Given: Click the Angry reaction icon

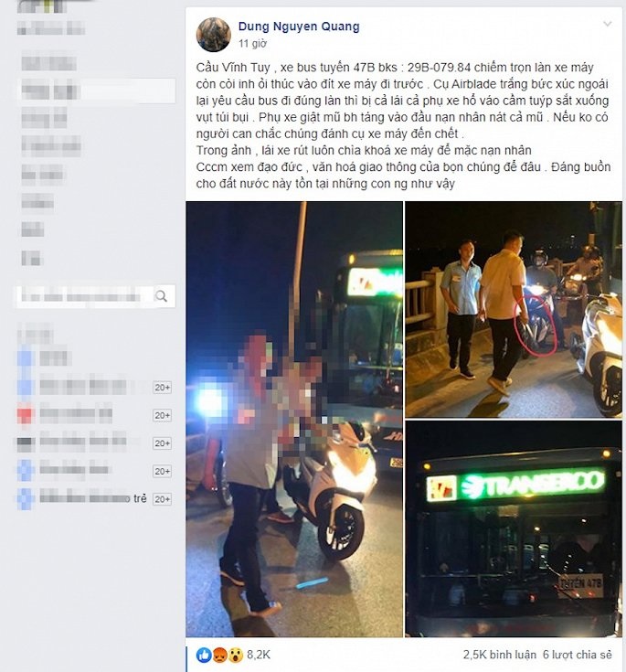Looking at the screenshot, I should (x=219, y=655).
